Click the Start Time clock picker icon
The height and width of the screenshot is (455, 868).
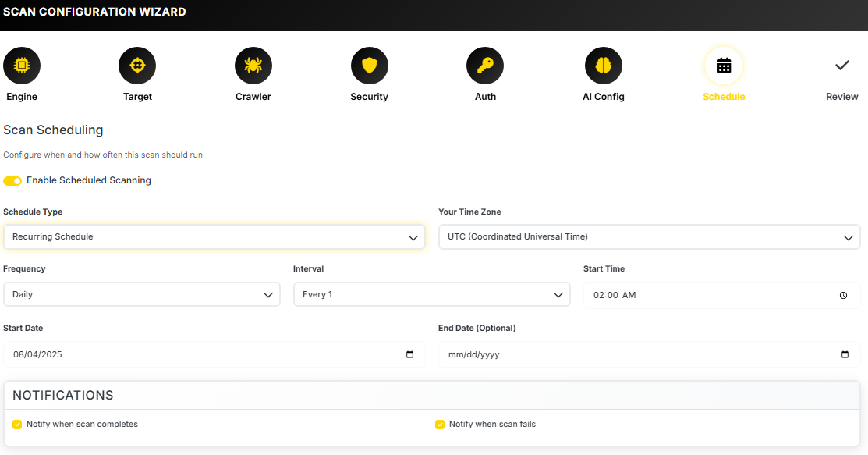[x=843, y=296]
